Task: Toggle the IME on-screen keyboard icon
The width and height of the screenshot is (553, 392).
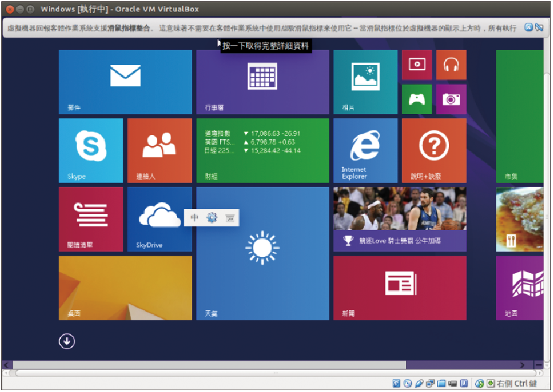Action: click(x=230, y=218)
